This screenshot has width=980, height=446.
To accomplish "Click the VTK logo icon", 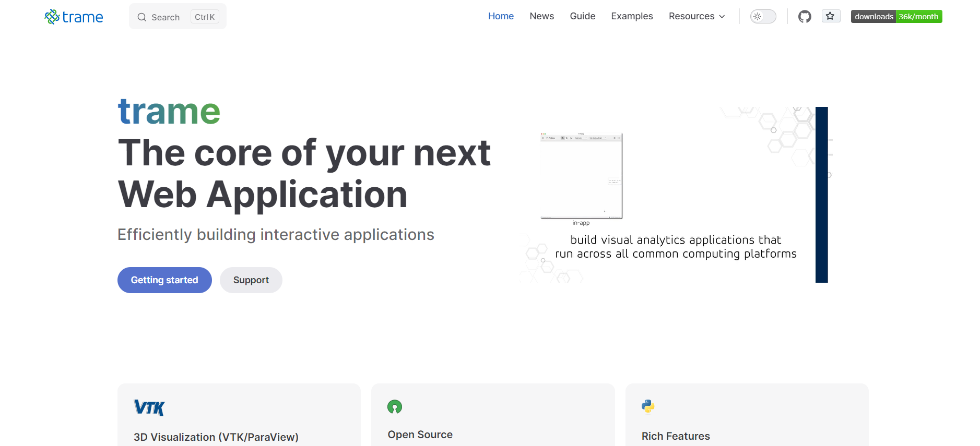I will (149, 407).
